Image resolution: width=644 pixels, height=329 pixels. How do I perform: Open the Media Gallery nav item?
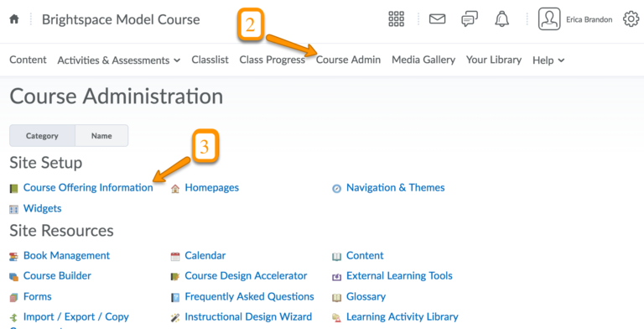click(x=423, y=60)
